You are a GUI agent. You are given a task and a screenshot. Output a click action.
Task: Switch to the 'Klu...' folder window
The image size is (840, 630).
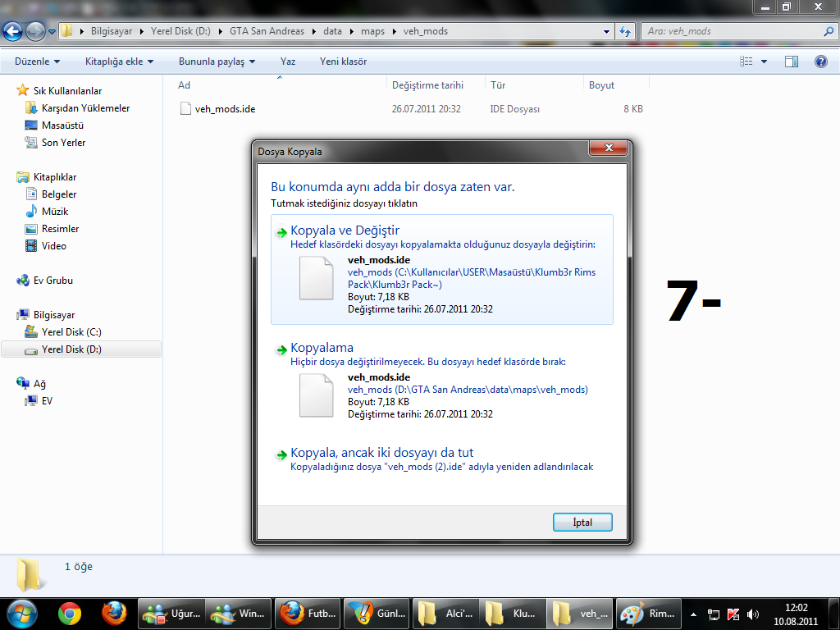coord(512,614)
